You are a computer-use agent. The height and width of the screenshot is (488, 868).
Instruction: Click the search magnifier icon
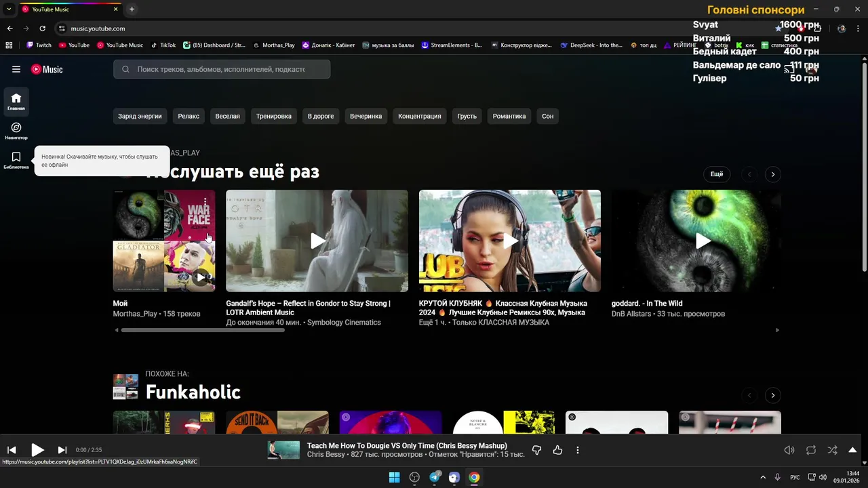[x=125, y=69]
